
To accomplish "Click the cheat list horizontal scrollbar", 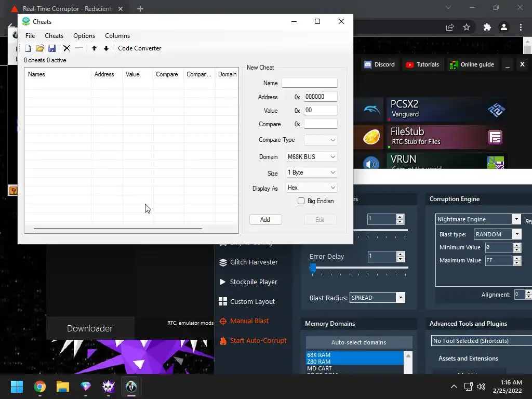I will [118, 229].
